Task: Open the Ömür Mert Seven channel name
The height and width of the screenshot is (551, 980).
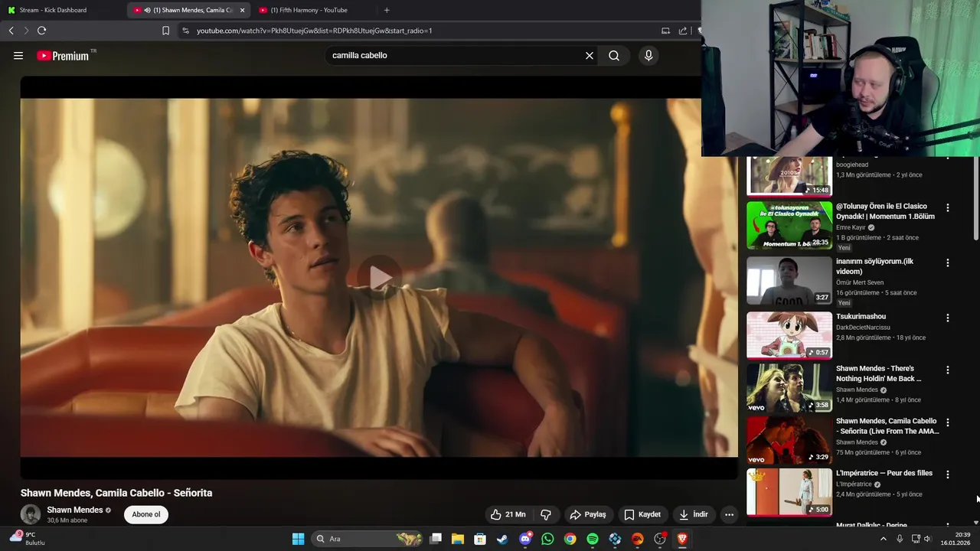Action: tap(860, 282)
